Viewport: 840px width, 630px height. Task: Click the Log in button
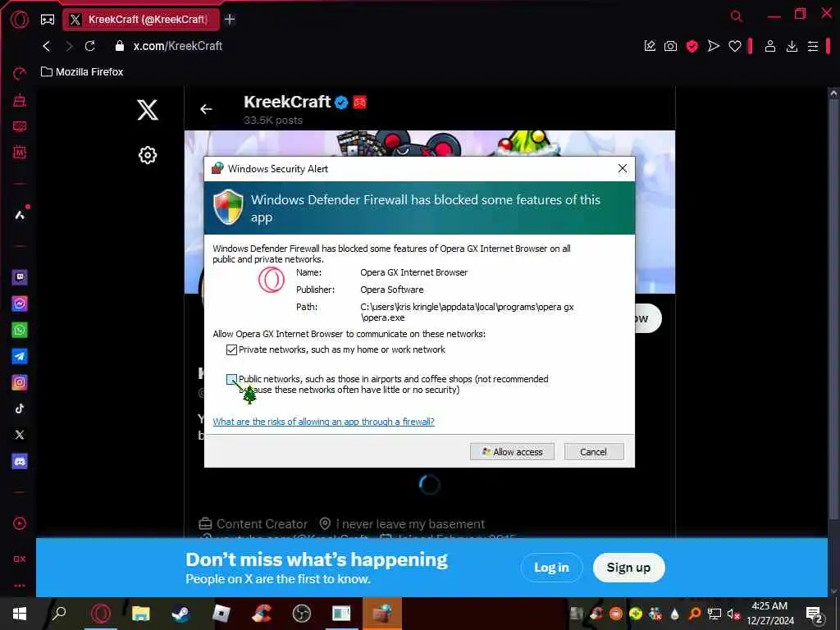click(551, 568)
